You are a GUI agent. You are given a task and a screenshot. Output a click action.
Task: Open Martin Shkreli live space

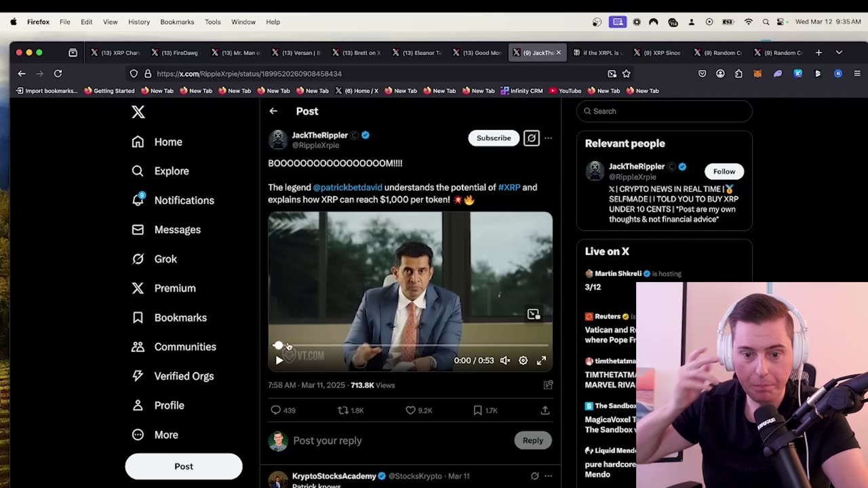[618, 274]
